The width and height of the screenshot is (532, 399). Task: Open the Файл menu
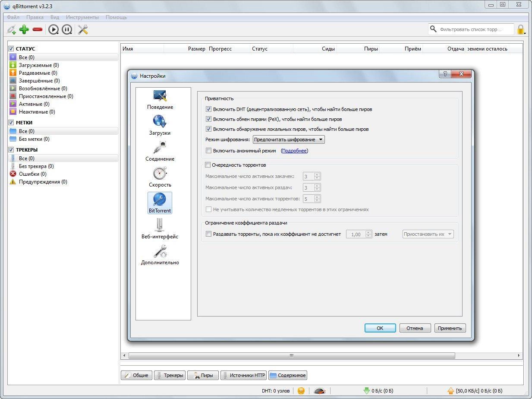click(13, 17)
